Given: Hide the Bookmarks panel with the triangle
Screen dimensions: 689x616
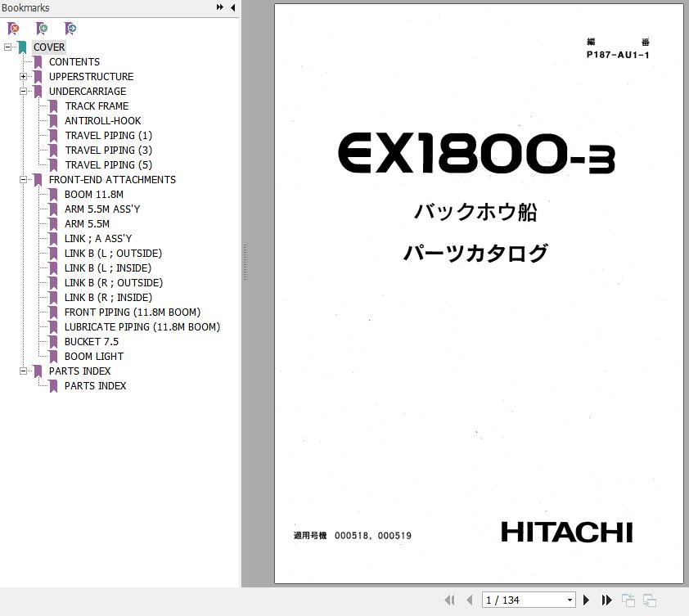Looking at the screenshot, I should (233, 7).
